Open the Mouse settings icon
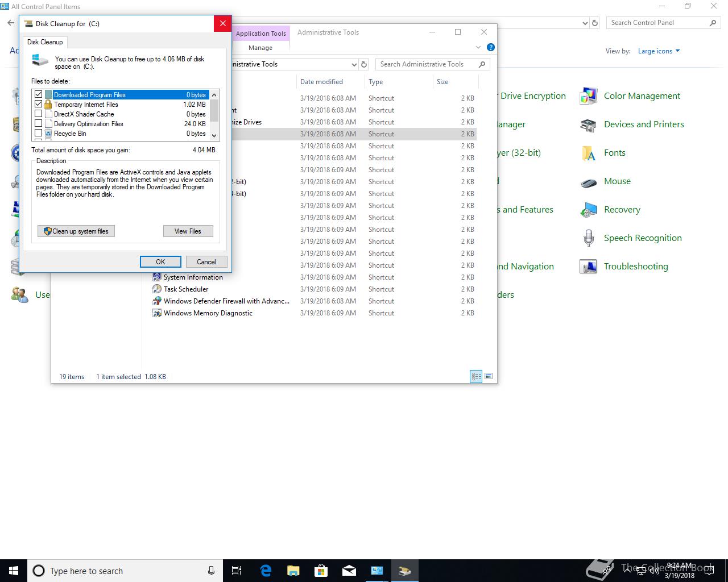The image size is (728, 582). (588, 182)
